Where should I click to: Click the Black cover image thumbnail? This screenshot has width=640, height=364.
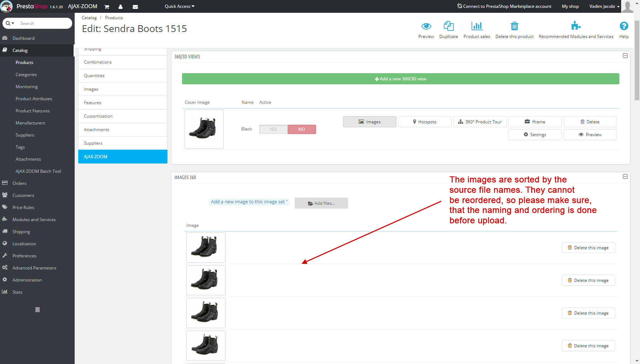coord(204,129)
